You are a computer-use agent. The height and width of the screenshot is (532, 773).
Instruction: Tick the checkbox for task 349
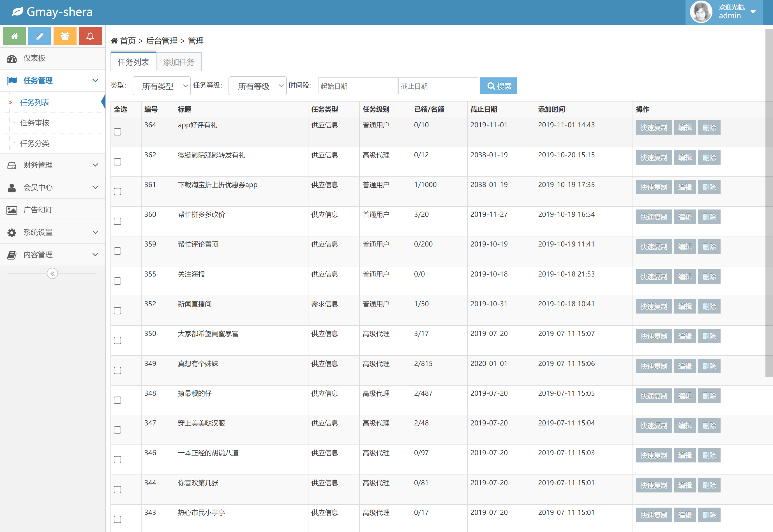pos(117,370)
